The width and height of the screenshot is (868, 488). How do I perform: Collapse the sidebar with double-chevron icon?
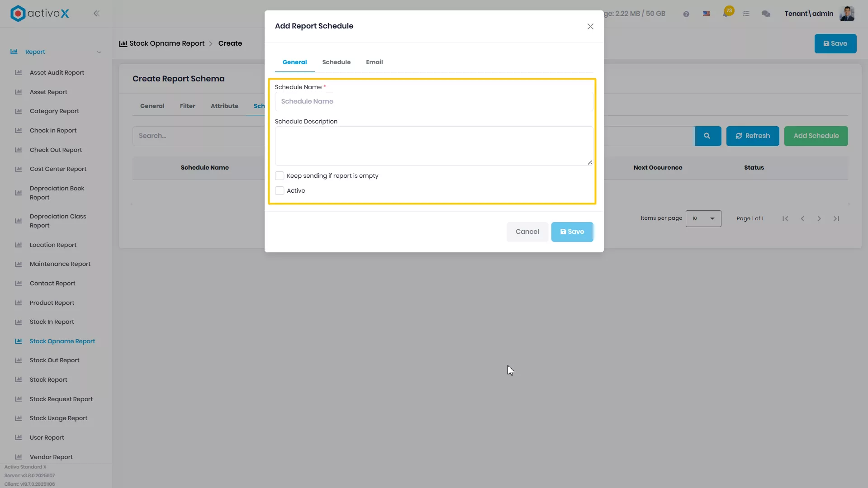[96, 14]
